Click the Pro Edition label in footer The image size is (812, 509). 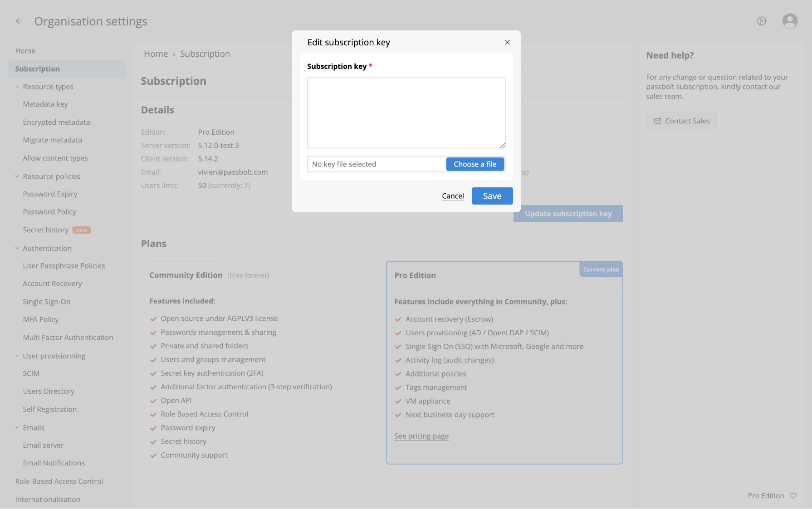click(766, 496)
